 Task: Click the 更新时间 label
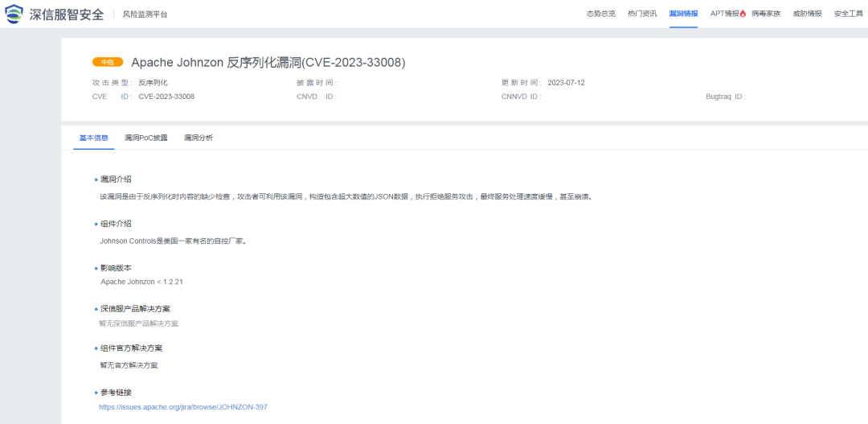coord(522,83)
